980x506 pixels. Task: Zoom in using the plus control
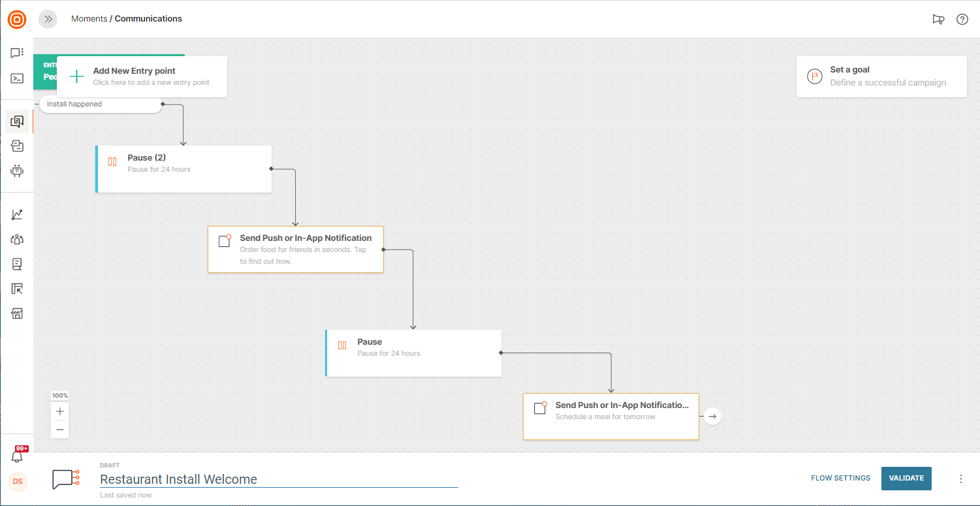pos(59,411)
